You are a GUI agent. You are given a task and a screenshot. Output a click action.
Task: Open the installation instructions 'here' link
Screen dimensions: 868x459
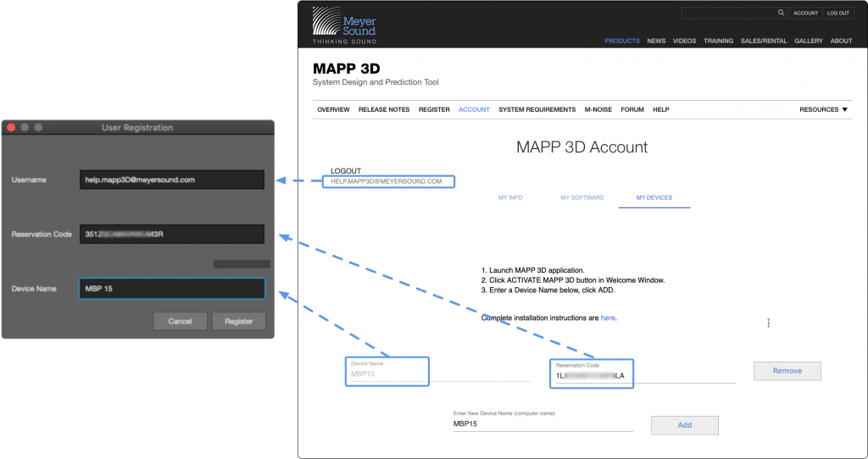[x=608, y=318]
